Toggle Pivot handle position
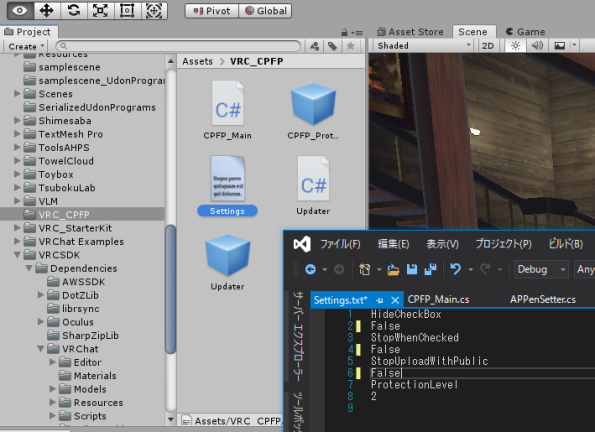 212,11
